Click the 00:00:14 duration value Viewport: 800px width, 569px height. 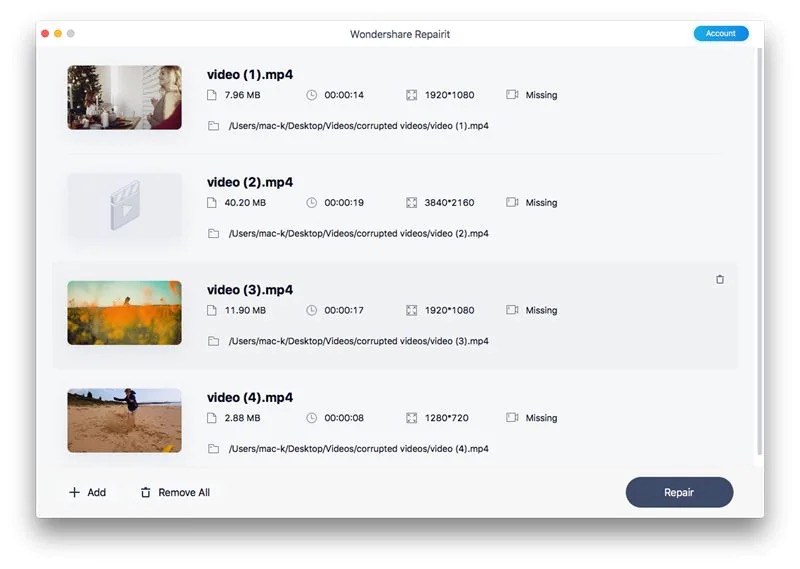click(x=344, y=95)
